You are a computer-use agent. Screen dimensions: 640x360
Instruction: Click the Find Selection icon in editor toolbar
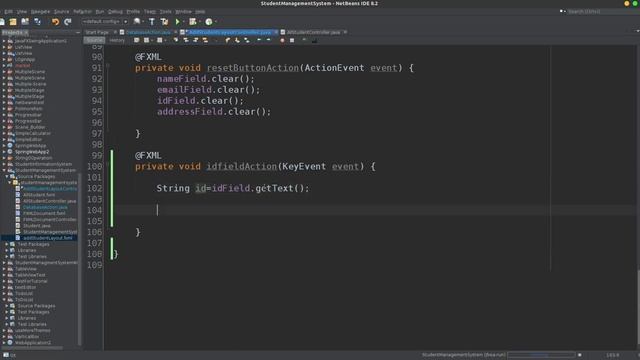tap(176, 40)
